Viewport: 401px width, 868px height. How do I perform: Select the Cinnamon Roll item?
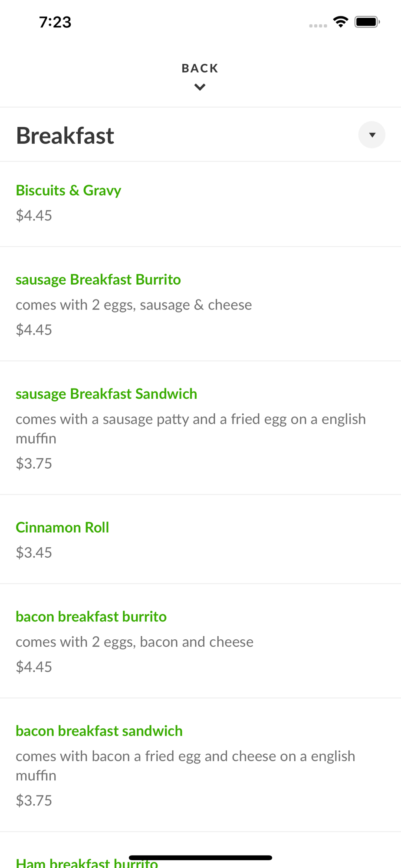point(62,528)
